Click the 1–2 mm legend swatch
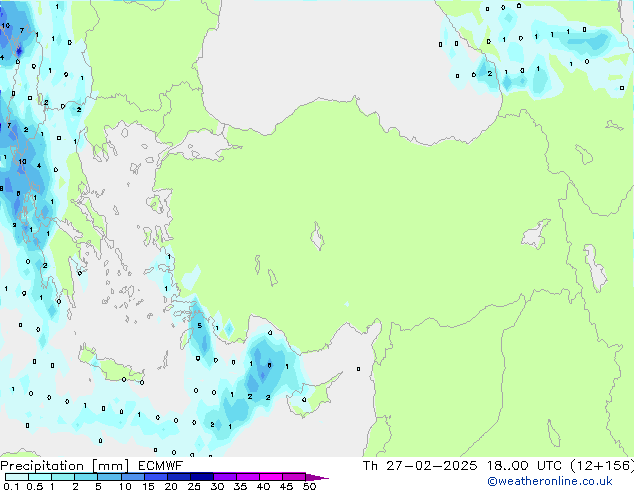Screen dimensions: 634x490 point(63,477)
